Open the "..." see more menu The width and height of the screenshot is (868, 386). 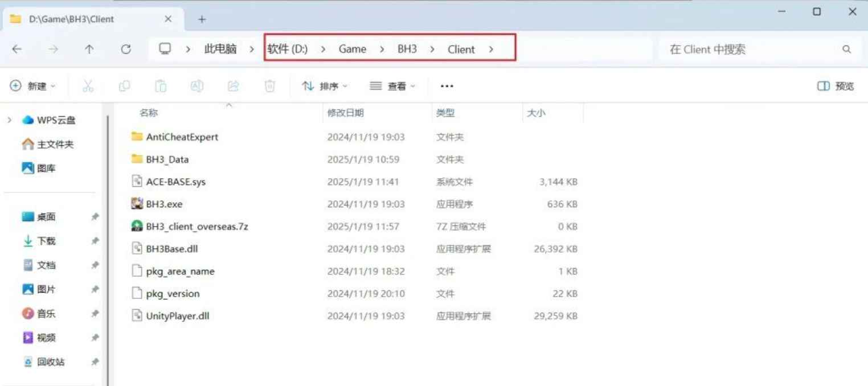(447, 85)
